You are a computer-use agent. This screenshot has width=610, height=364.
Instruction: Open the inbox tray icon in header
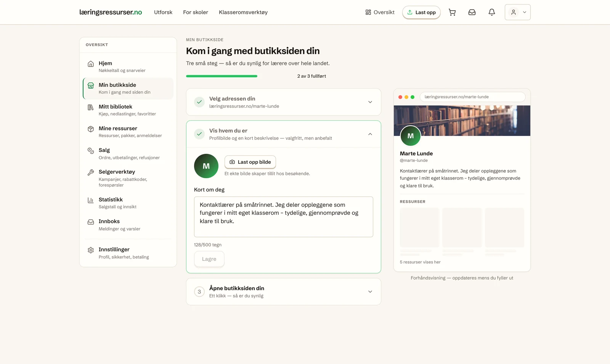coord(472,12)
